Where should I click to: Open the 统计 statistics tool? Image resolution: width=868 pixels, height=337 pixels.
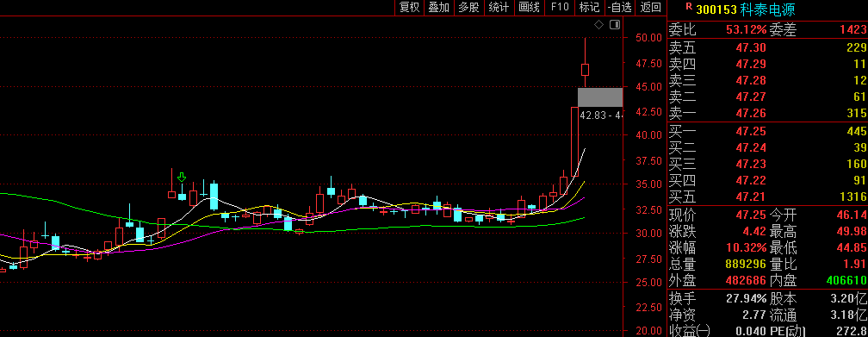point(499,7)
